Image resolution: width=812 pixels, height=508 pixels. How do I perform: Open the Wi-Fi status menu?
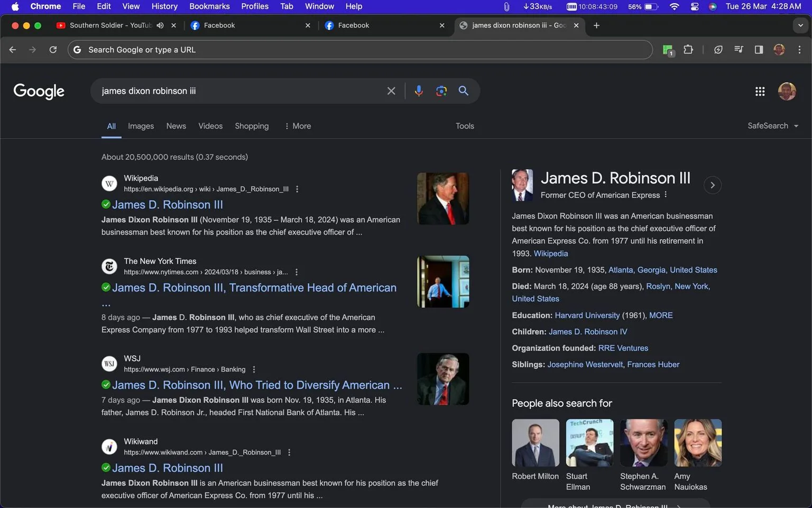point(674,6)
